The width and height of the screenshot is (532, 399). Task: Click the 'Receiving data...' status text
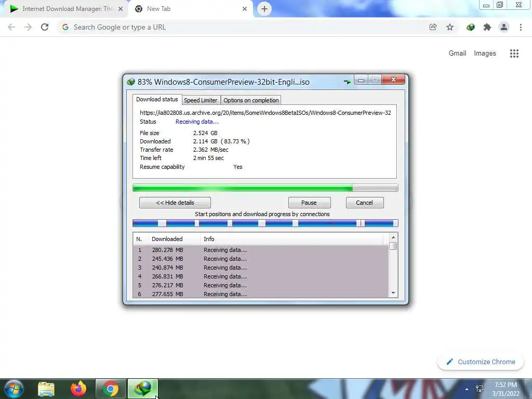coord(197,122)
